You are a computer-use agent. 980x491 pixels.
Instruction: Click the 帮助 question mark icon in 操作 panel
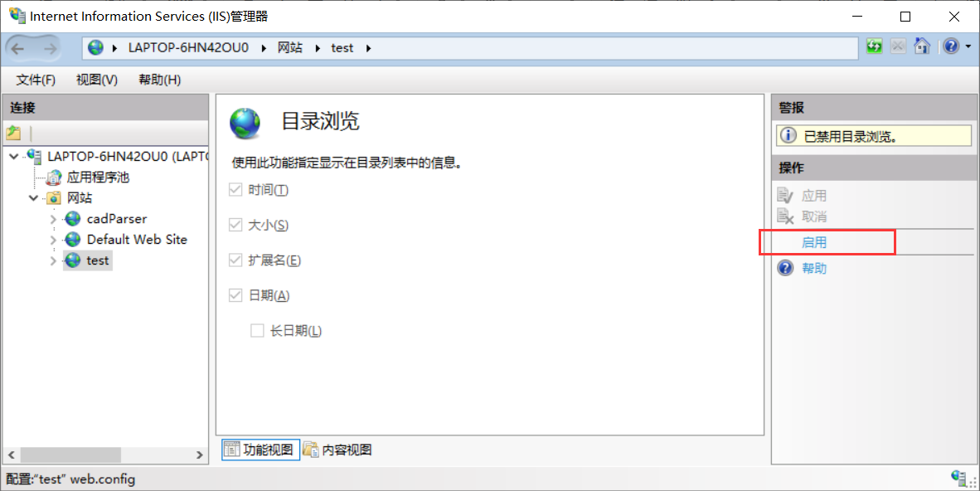(785, 267)
